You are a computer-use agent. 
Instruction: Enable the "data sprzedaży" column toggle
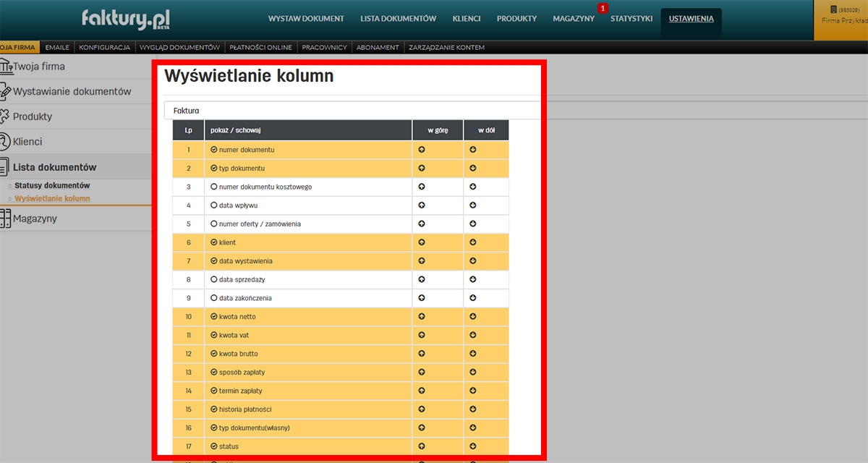click(x=212, y=279)
